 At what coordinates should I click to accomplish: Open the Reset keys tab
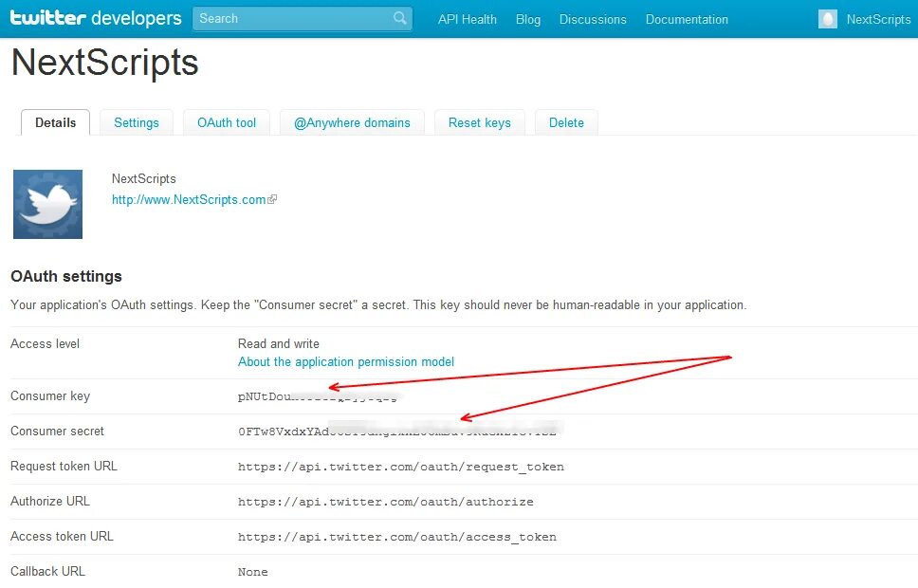(x=480, y=122)
